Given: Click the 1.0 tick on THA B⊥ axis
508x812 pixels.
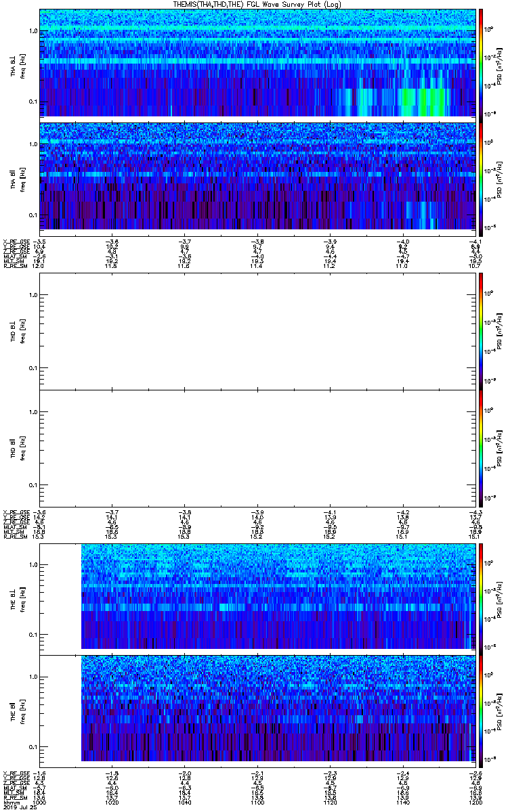Looking at the screenshot, I should click(x=33, y=32).
